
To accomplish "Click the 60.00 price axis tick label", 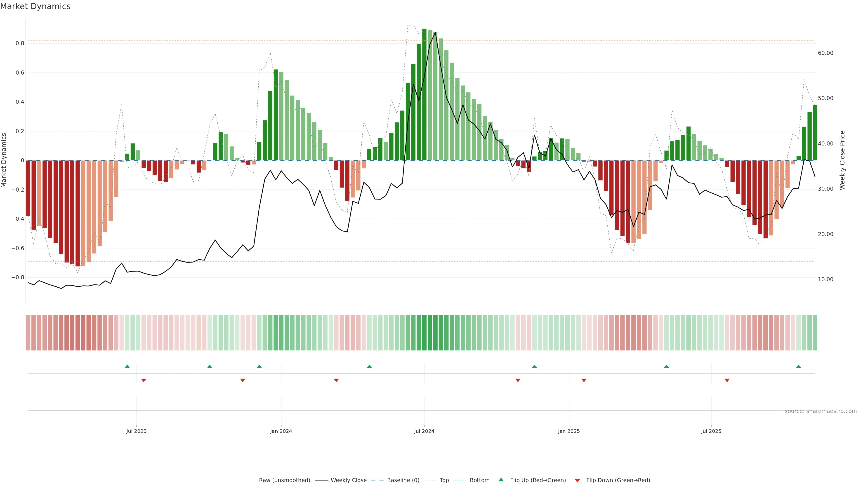I will 825,53.
